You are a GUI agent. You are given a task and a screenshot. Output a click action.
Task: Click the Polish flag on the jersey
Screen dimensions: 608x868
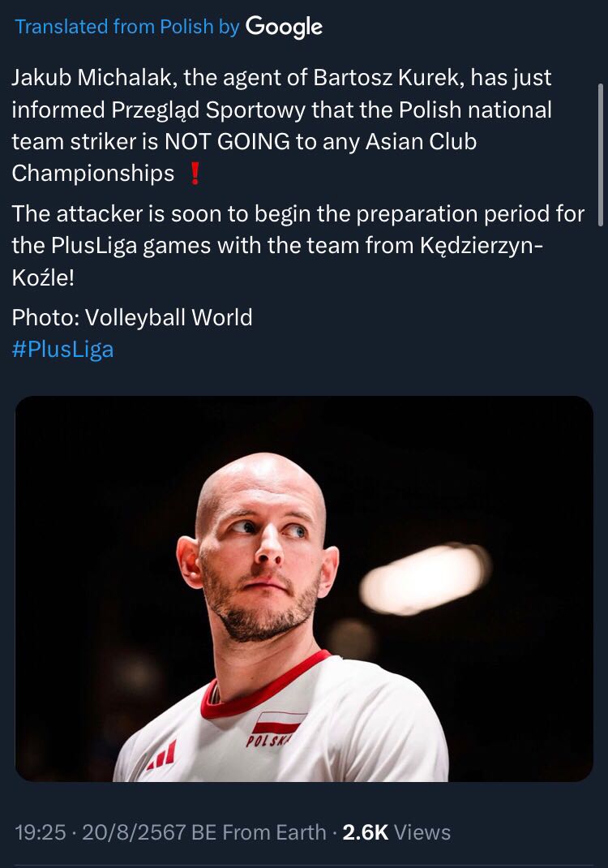pos(278,723)
